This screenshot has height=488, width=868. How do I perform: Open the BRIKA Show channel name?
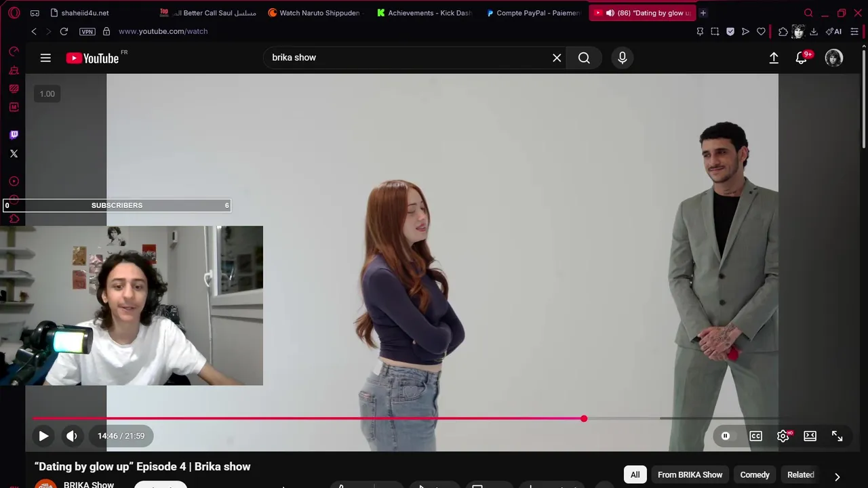[x=89, y=484]
